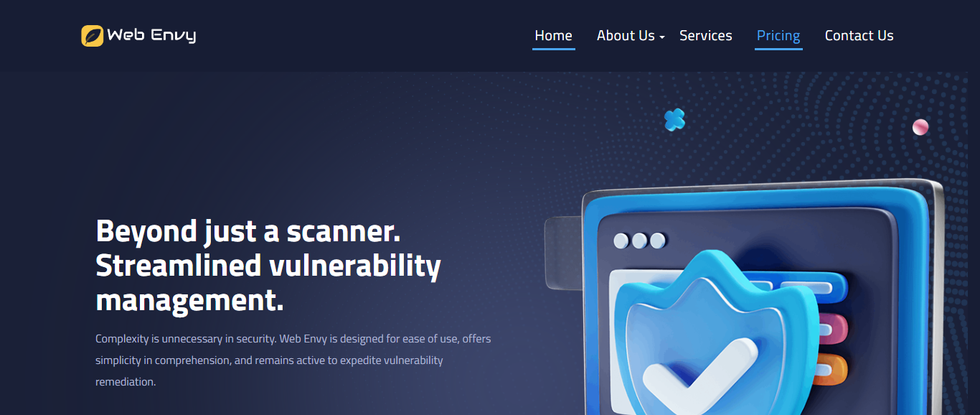Click the "Beyond just a scanner" headline
980x415 pixels.
click(x=248, y=231)
